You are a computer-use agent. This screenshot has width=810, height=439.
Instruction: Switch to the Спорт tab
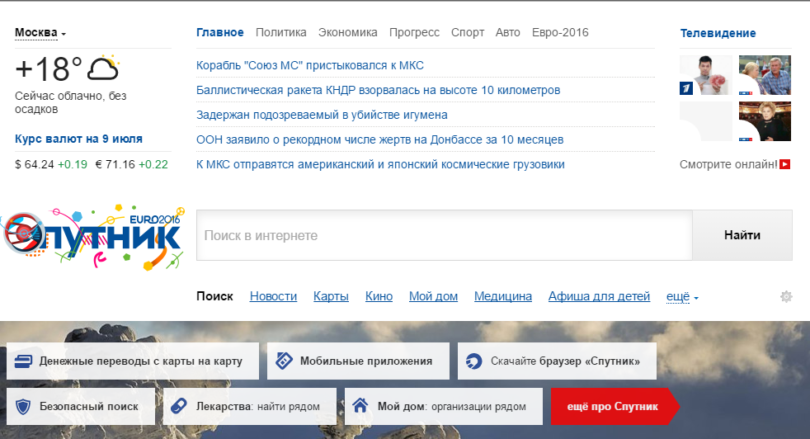click(x=468, y=33)
